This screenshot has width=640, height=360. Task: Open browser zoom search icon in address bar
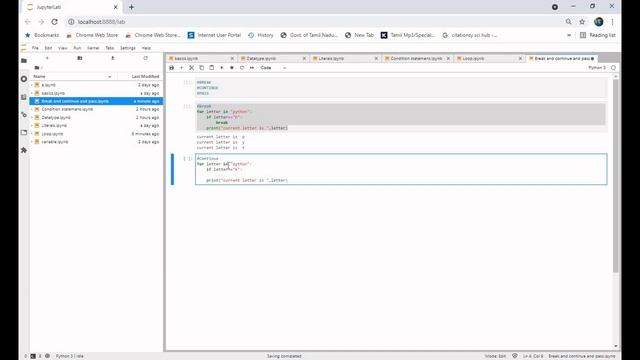pyautogui.click(x=568, y=22)
